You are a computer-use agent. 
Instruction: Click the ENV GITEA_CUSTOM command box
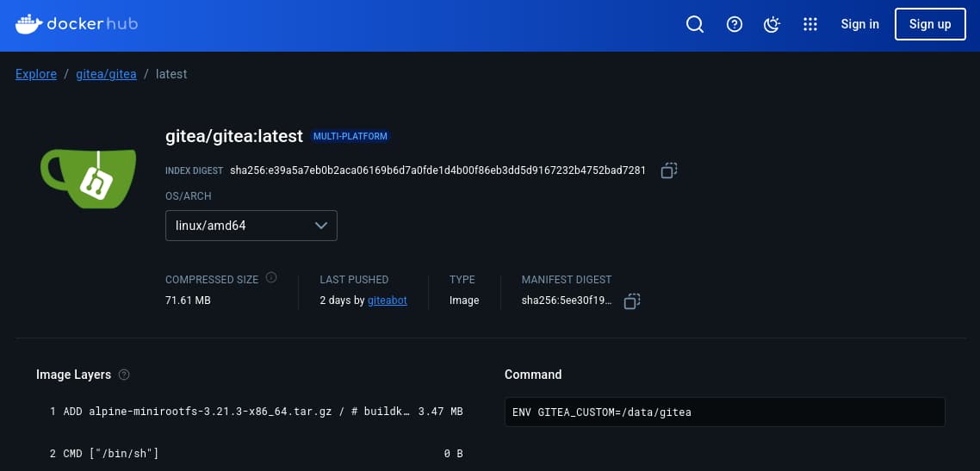point(725,412)
